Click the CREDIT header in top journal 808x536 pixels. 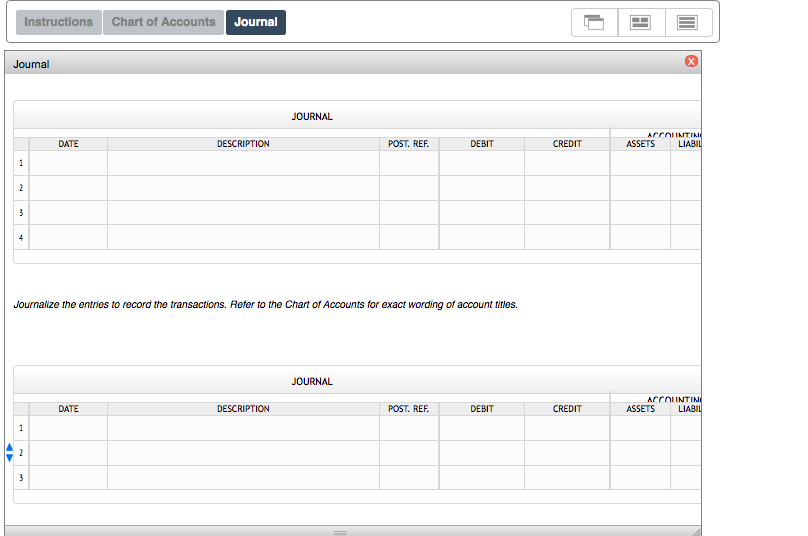(x=567, y=144)
